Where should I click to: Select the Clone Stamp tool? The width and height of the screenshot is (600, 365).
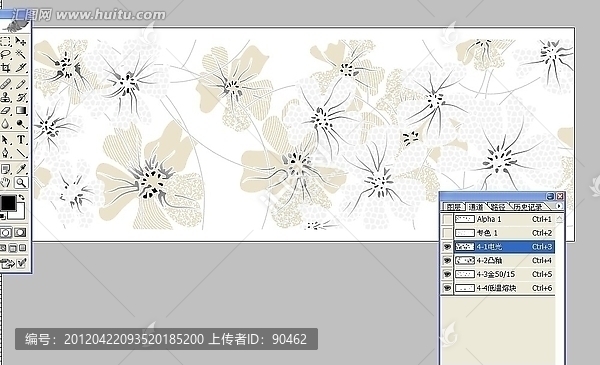[5, 97]
